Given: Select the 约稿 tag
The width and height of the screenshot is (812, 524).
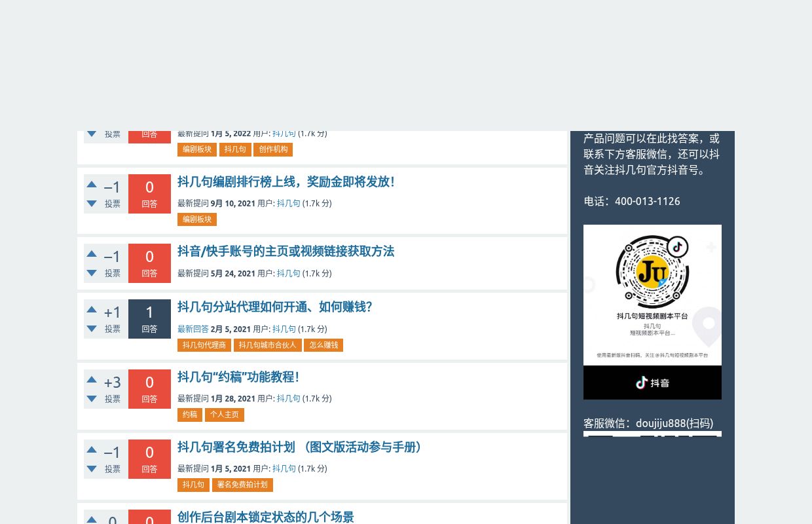Looking at the screenshot, I should pos(190,415).
